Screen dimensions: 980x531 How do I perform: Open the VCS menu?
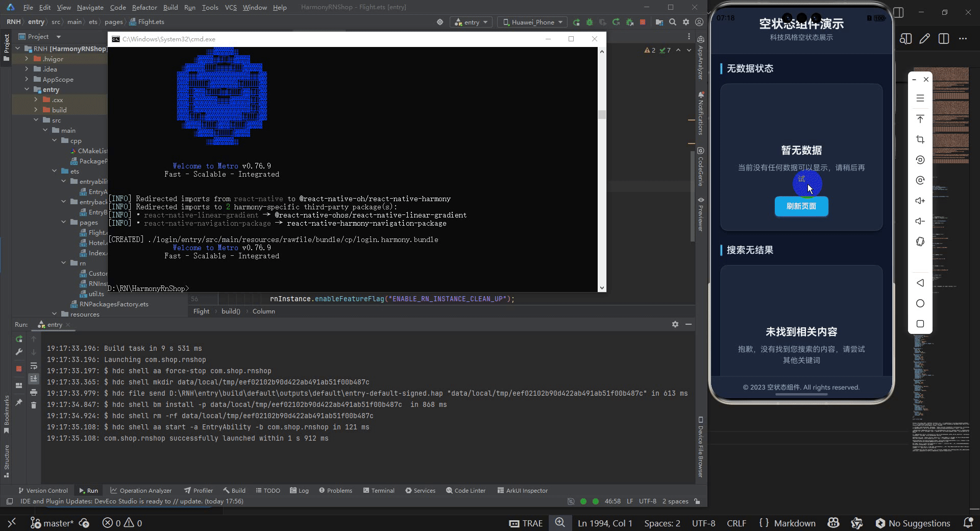click(231, 7)
